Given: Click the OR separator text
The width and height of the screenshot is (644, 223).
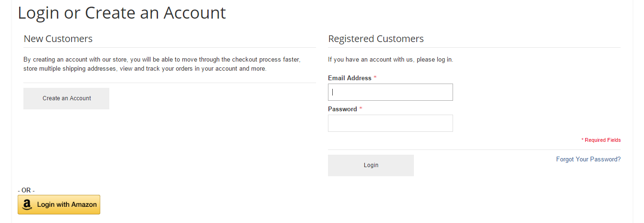Looking at the screenshot, I should 26,190.
